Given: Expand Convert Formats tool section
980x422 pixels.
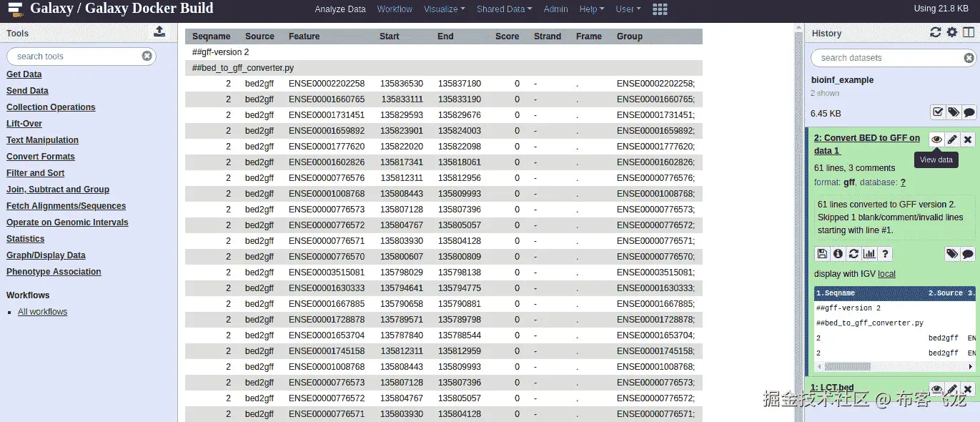Looking at the screenshot, I should click(41, 157).
